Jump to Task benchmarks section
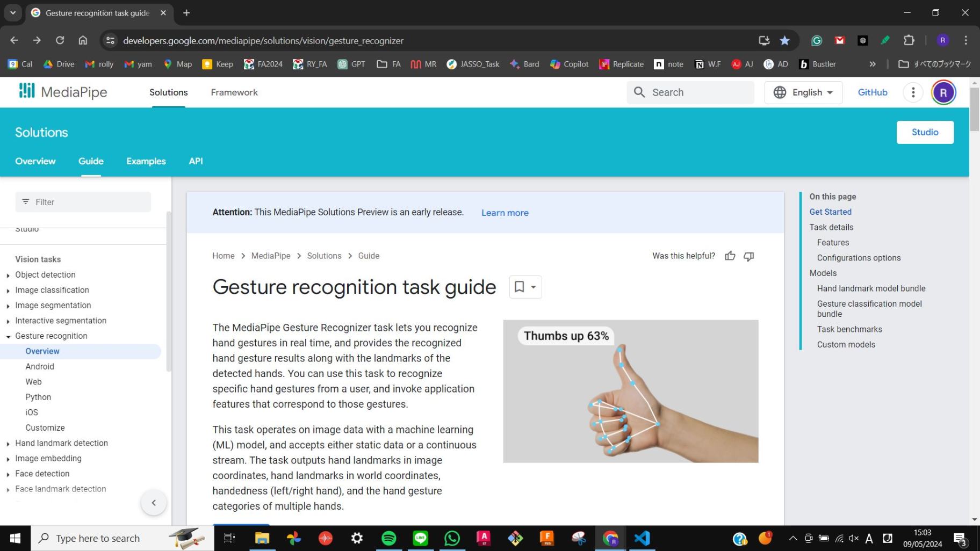 [x=849, y=329]
